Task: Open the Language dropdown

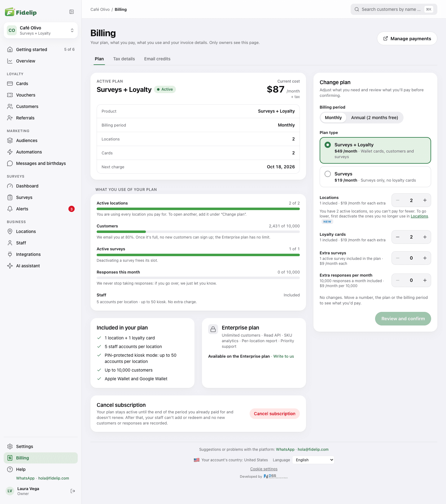Action: (313, 460)
